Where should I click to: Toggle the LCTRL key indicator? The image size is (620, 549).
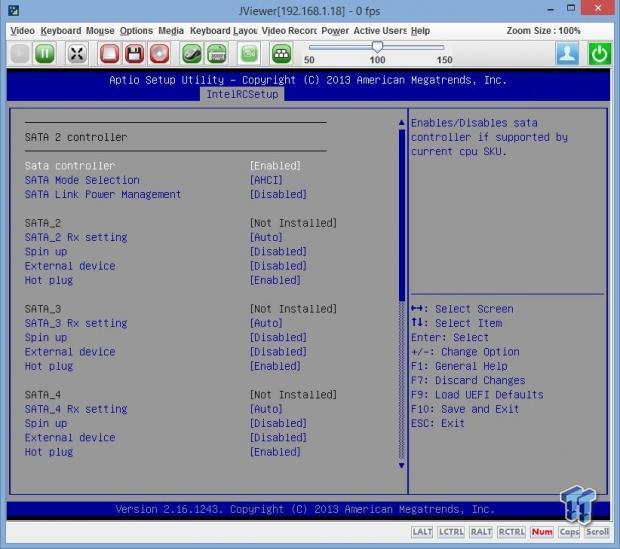[x=451, y=532]
